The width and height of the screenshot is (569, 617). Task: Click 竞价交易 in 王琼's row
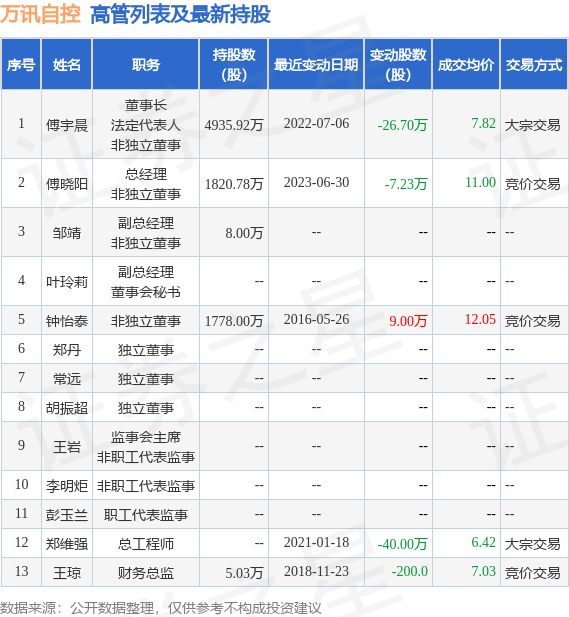532,573
